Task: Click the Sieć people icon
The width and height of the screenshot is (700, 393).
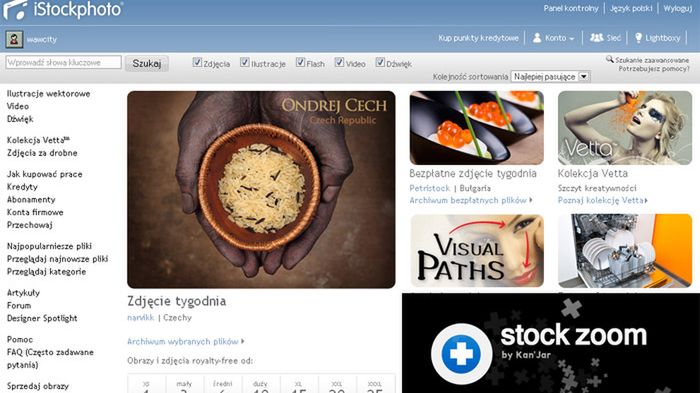Action: [x=596, y=38]
